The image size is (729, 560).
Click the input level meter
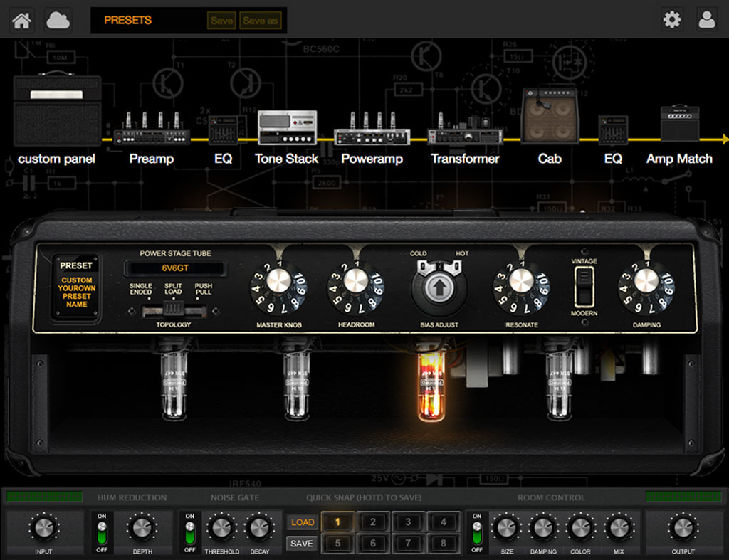(45, 497)
